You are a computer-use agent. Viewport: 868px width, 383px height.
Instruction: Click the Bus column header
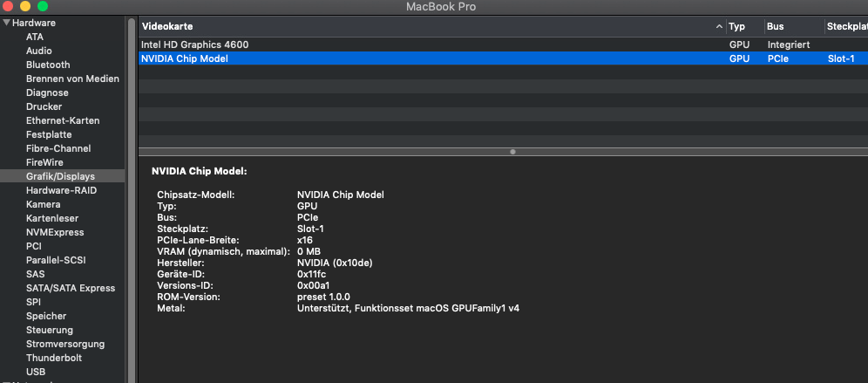[775, 27]
